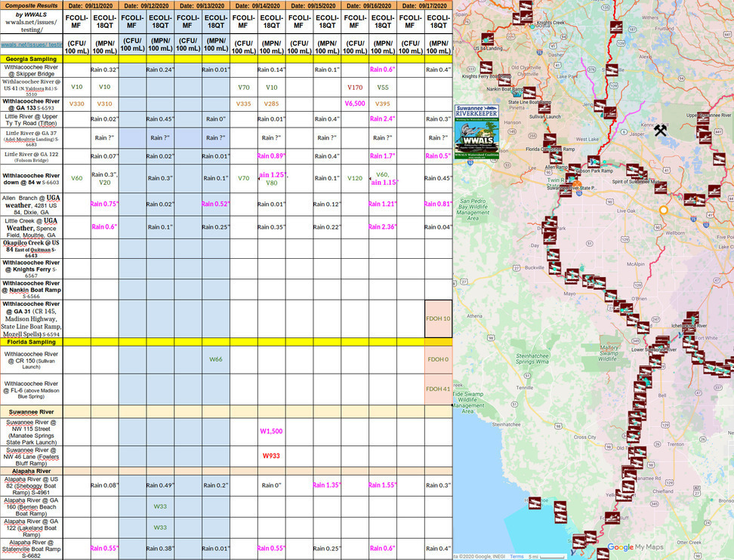Open the Allen Ramp map marker
Image resolution: width=734 pixels, height=560 pixels.
pyautogui.click(x=556, y=157)
